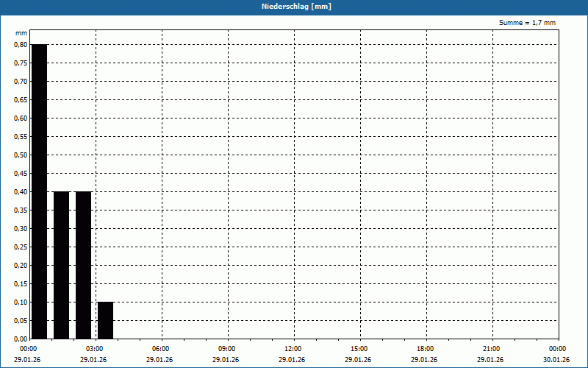Select the 09:00 time axis label
This screenshot has width=588, height=368.
click(227, 349)
